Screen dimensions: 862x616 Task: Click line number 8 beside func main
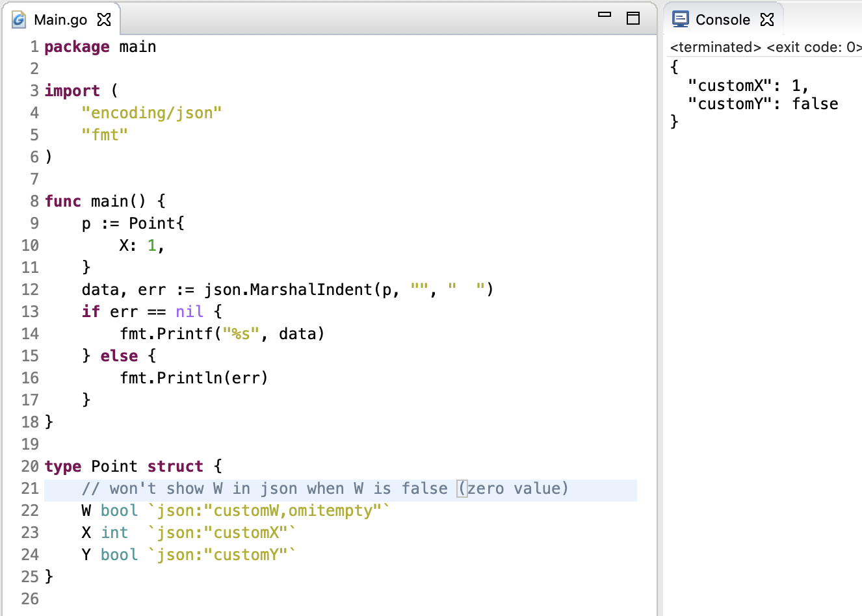coord(34,201)
